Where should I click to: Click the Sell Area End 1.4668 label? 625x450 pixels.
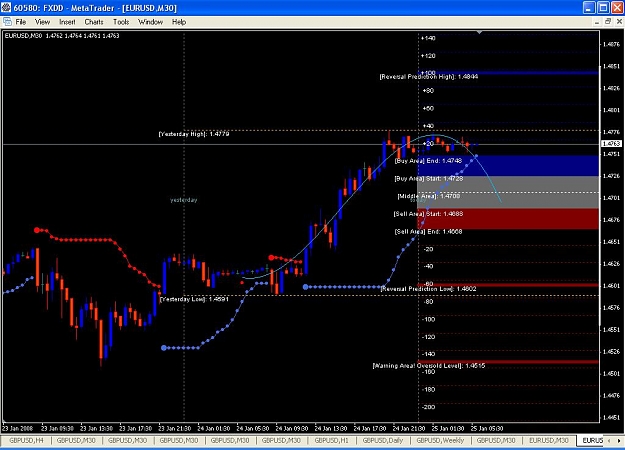point(428,231)
